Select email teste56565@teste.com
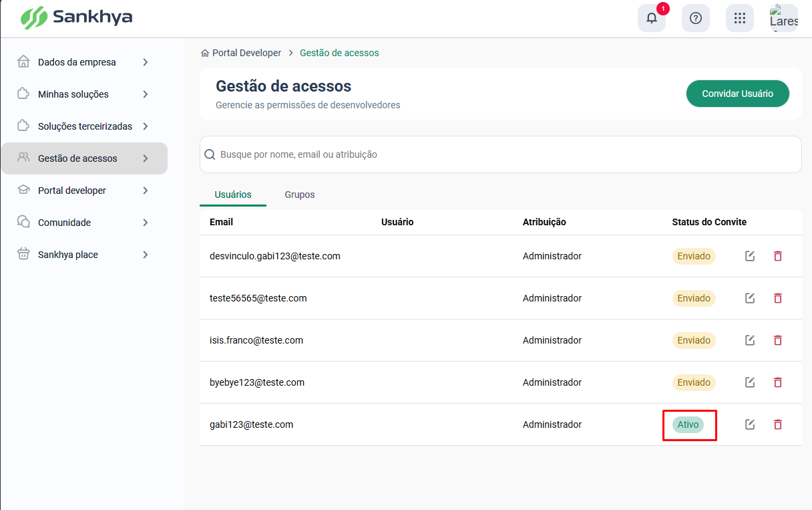 click(x=258, y=298)
